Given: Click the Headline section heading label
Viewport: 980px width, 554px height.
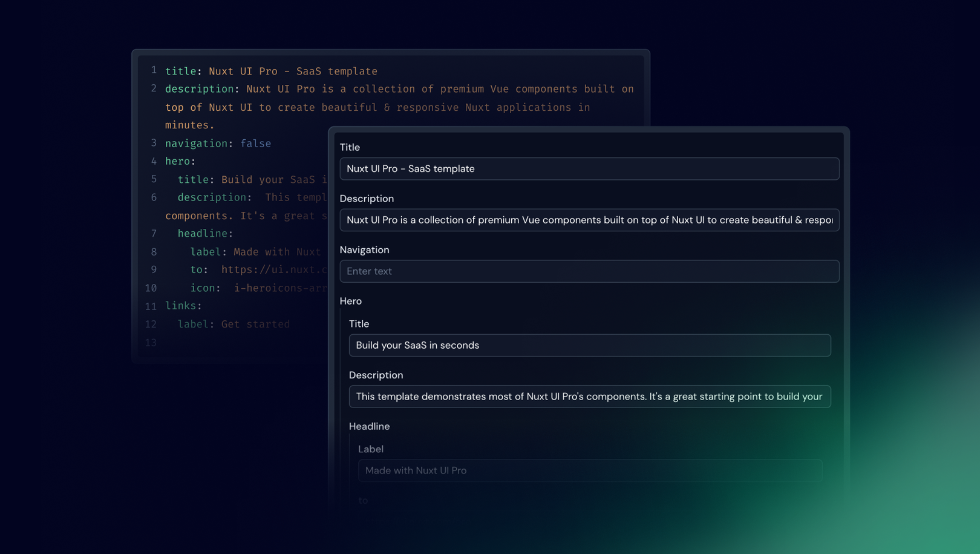Looking at the screenshot, I should pos(368,426).
